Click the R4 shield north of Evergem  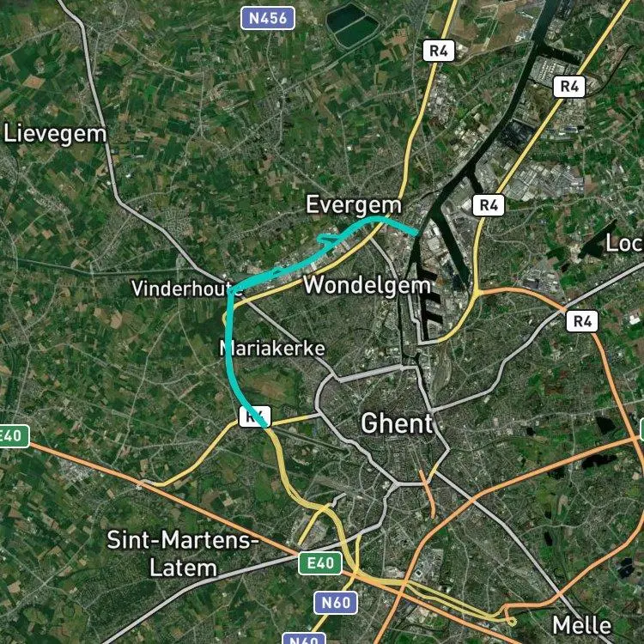[x=439, y=51]
